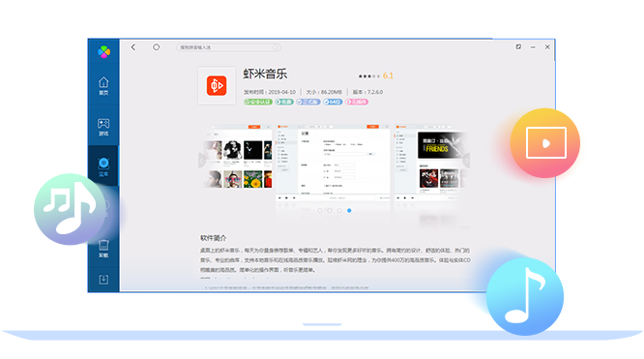The image size is (644, 359).
Task: Open the 卸载 uninstall trash icon in sidebar
Action: coord(103,249)
